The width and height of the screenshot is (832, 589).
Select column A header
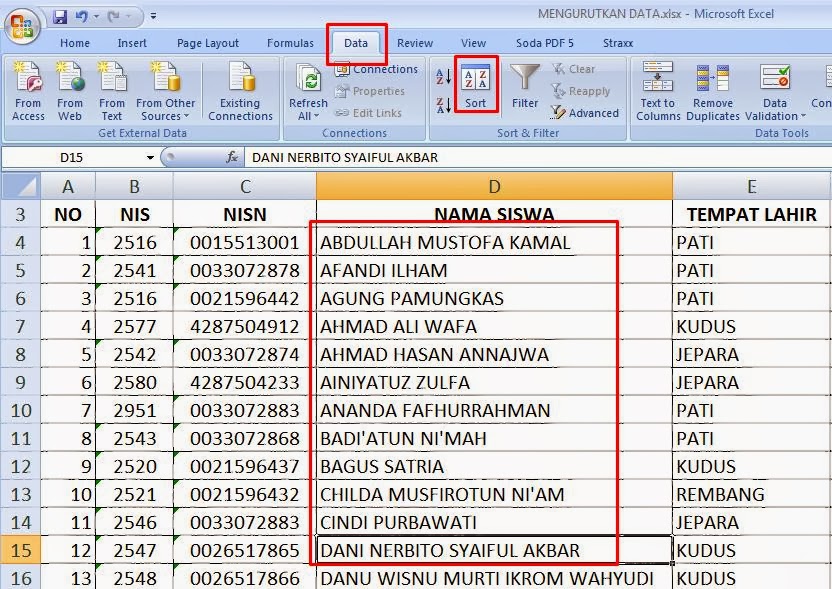pos(68,187)
